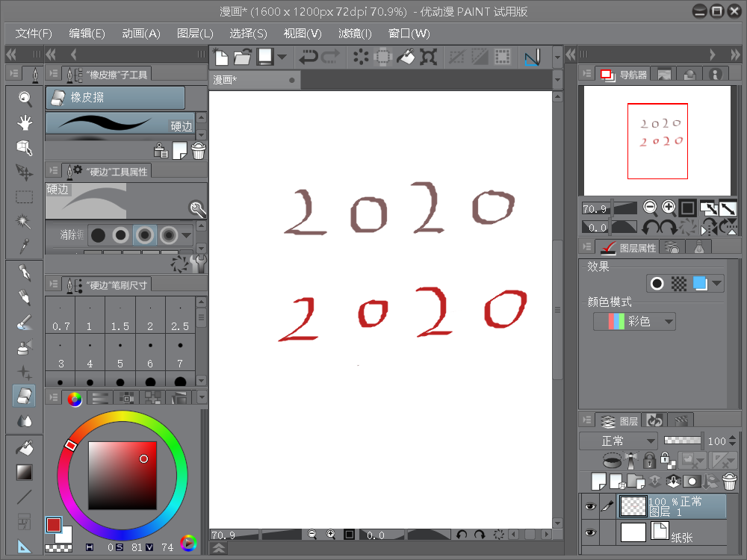This screenshot has width=747, height=560.
Task: Select the 橡皮擦 sub tool button
Action: 115,98
